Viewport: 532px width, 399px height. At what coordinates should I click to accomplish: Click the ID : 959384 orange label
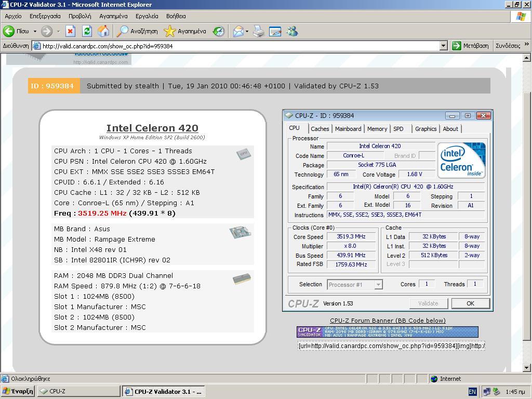coord(54,86)
